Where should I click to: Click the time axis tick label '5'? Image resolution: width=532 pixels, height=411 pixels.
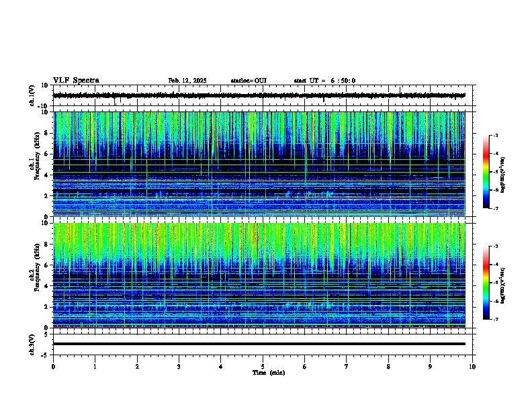coord(263,367)
